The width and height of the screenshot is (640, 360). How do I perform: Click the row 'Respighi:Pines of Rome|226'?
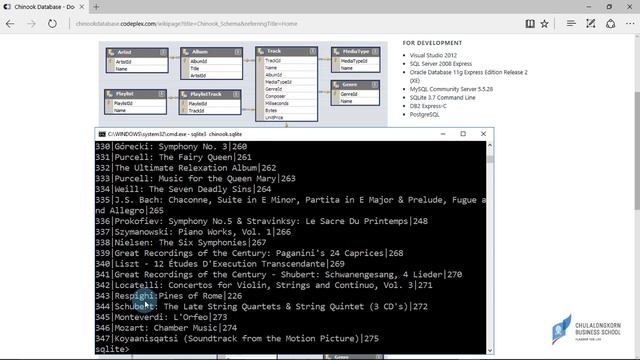(169, 296)
